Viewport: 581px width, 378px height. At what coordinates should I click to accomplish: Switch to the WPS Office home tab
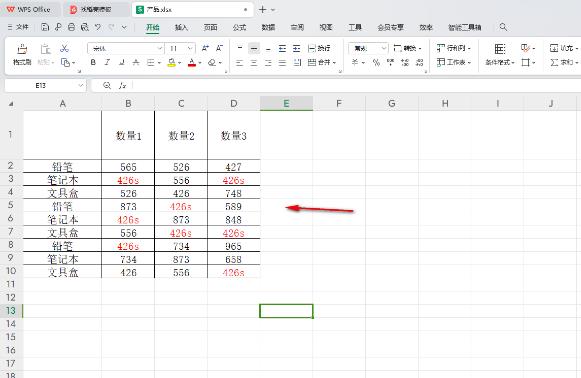29,10
